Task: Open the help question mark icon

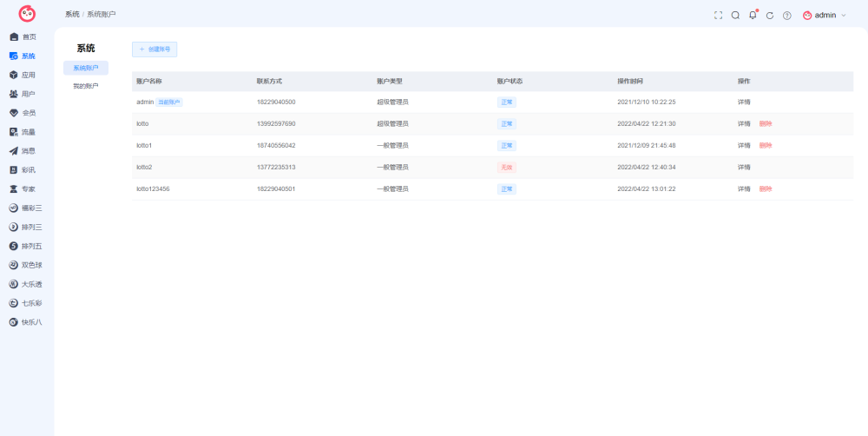Action: [786, 16]
